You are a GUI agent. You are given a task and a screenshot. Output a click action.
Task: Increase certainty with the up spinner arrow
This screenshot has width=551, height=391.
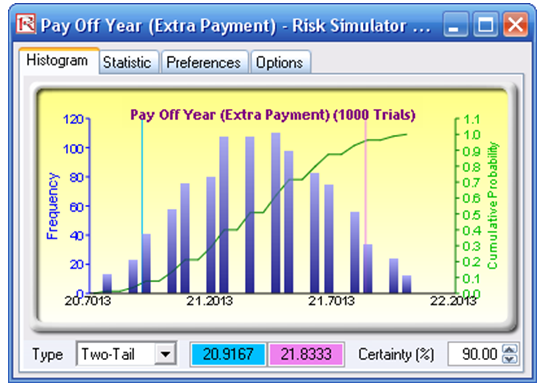(510, 349)
